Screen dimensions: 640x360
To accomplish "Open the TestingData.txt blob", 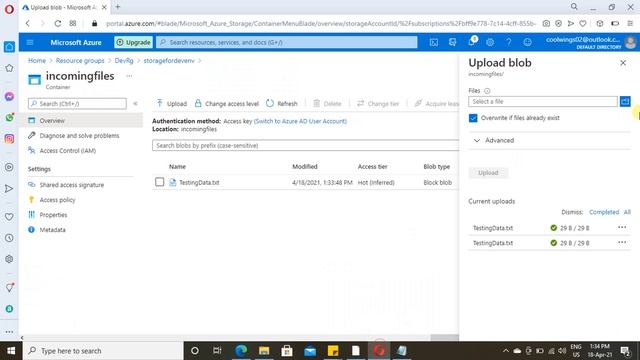I will coord(199,182).
